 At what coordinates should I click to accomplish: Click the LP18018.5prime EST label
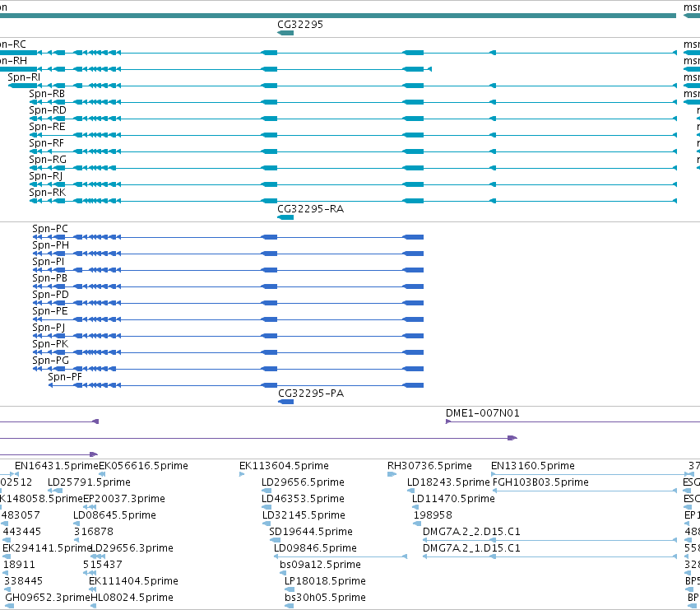(x=325, y=581)
